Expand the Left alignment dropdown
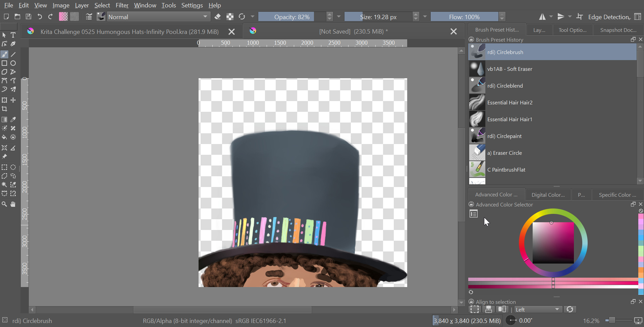This screenshot has height=327, width=644. click(x=538, y=309)
